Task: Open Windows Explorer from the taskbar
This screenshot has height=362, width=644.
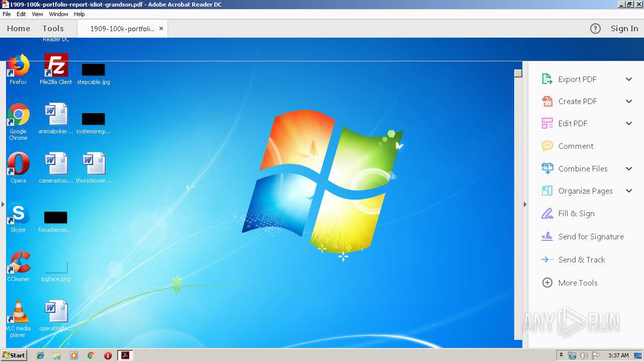Action: click(x=57, y=355)
